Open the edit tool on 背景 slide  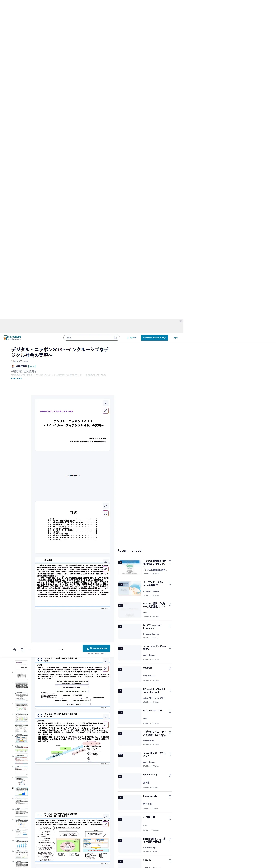tap(106, 669)
